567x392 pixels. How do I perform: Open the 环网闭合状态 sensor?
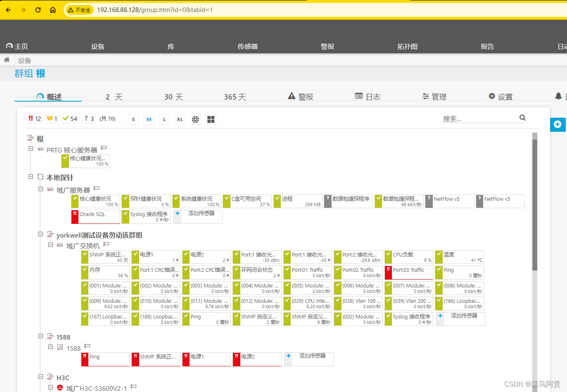point(257,273)
